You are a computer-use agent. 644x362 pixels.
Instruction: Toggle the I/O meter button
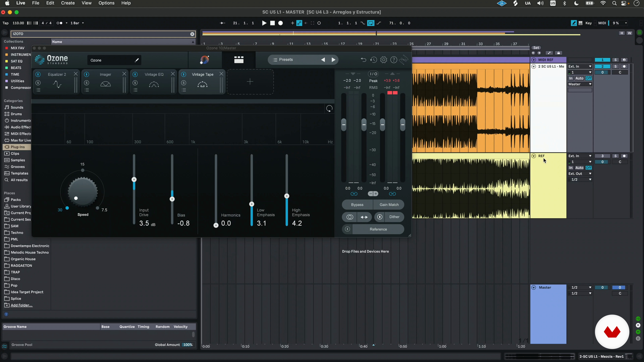(x=373, y=74)
